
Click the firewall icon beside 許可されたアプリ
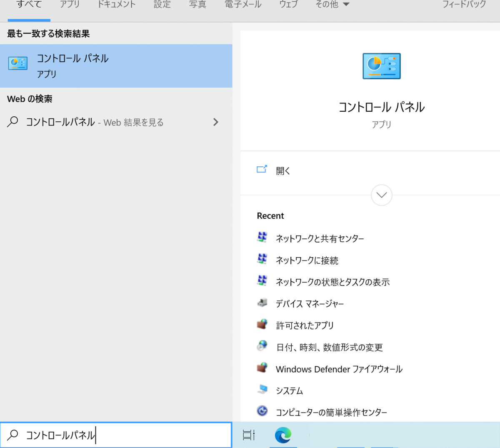(x=262, y=324)
